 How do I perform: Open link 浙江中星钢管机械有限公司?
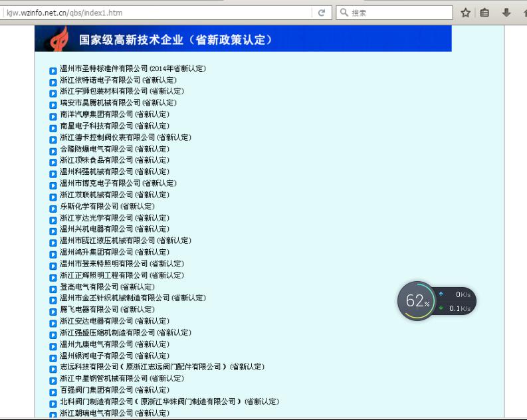122,378
